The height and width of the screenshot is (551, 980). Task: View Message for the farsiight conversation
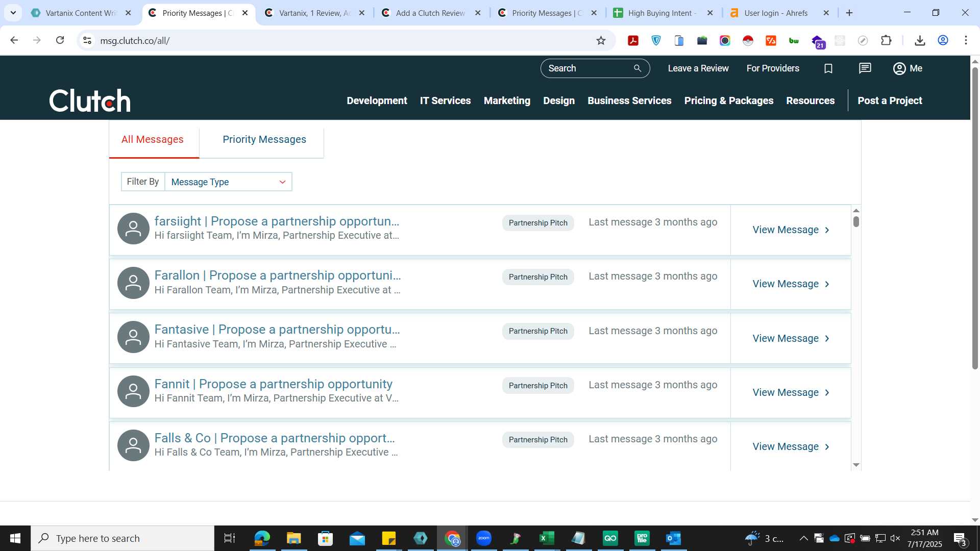click(791, 230)
